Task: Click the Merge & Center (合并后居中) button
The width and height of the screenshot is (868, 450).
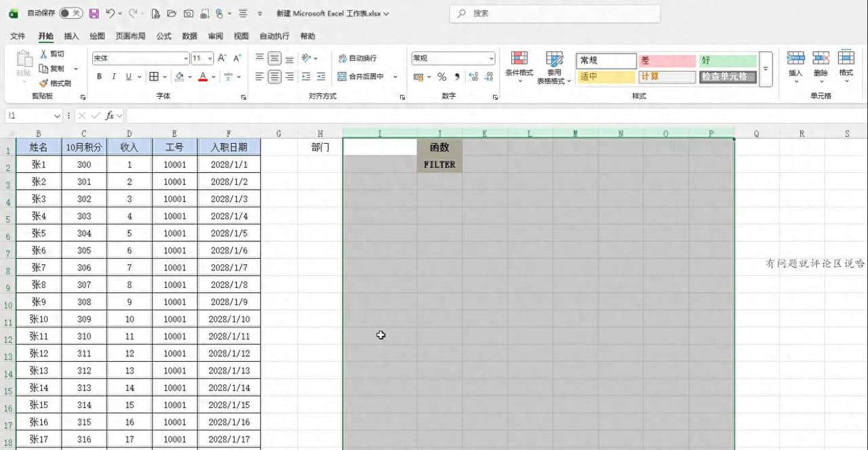Action: (361, 77)
